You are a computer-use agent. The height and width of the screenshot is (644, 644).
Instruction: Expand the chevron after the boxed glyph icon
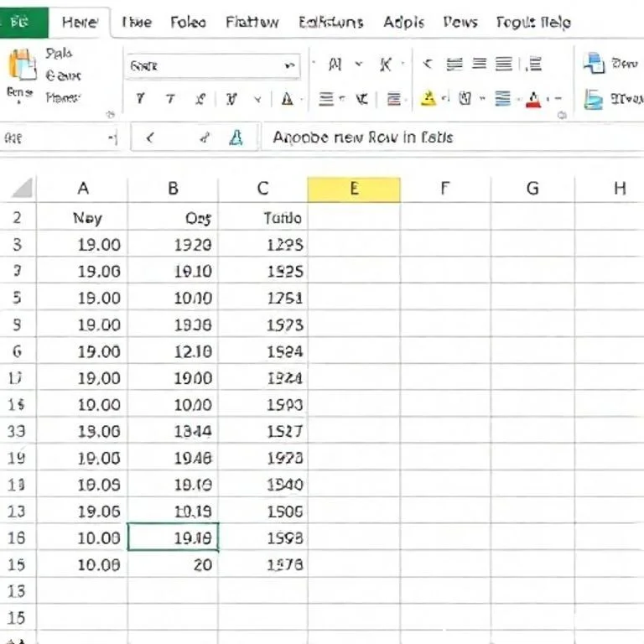483,98
